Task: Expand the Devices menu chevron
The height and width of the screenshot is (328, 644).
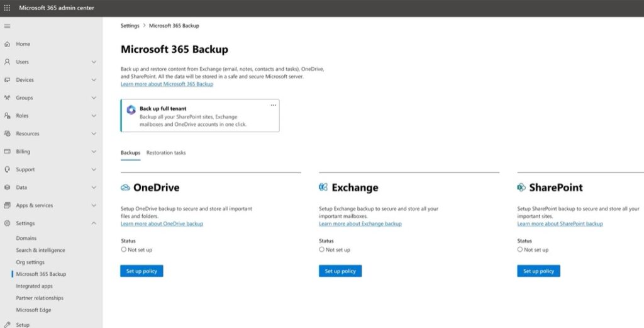Action: [94, 80]
